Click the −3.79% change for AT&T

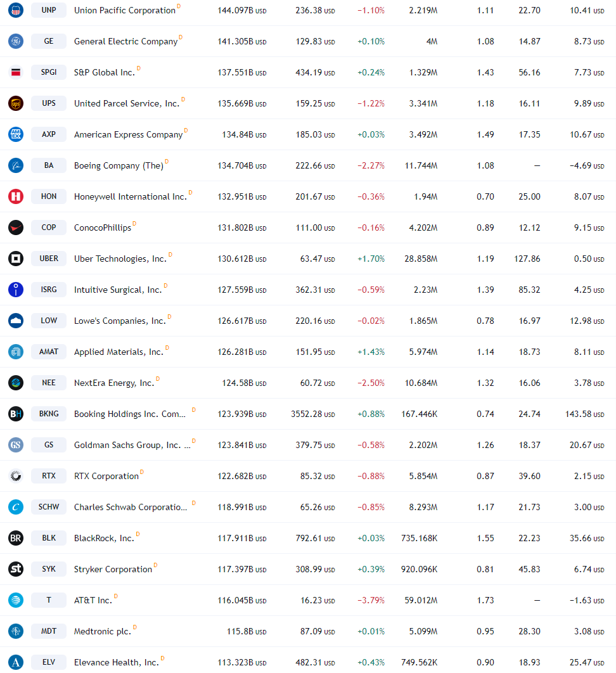(x=371, y=600)
